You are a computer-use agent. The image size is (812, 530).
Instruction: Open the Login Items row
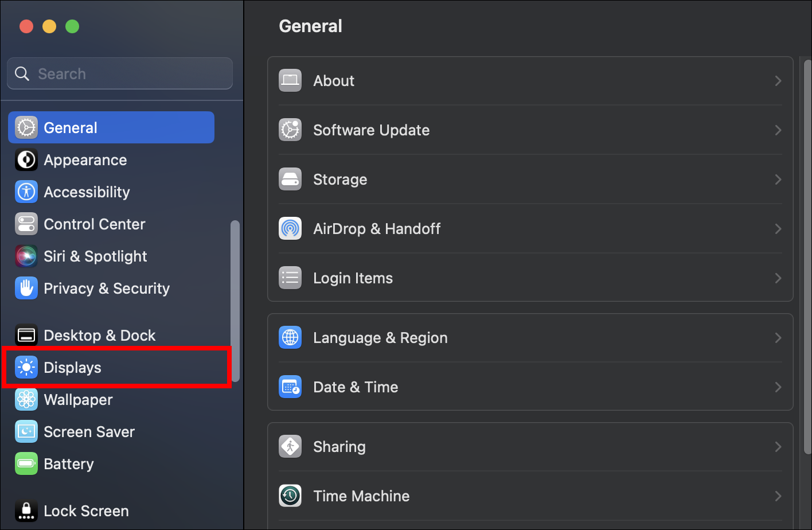tap(353, 278)
